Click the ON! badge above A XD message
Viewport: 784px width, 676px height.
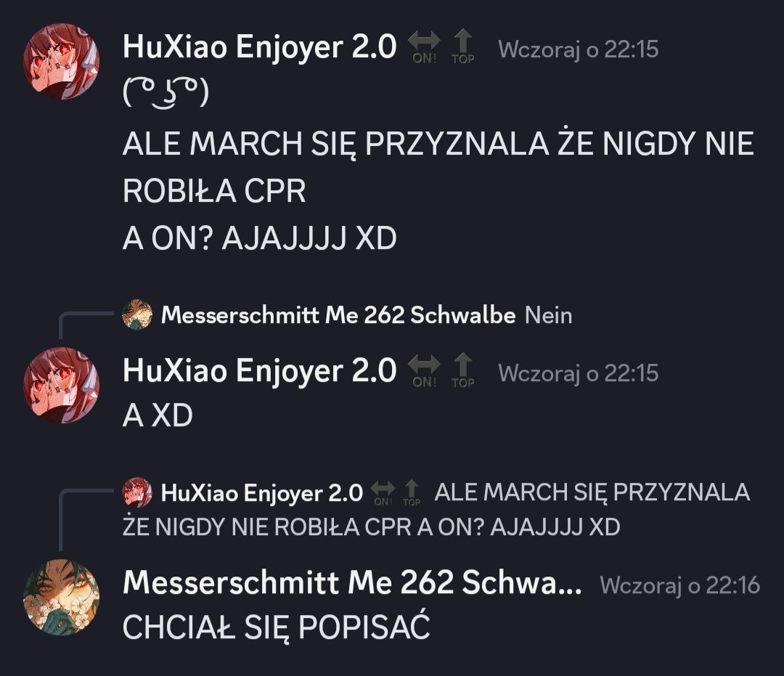[x=425, y=371]
